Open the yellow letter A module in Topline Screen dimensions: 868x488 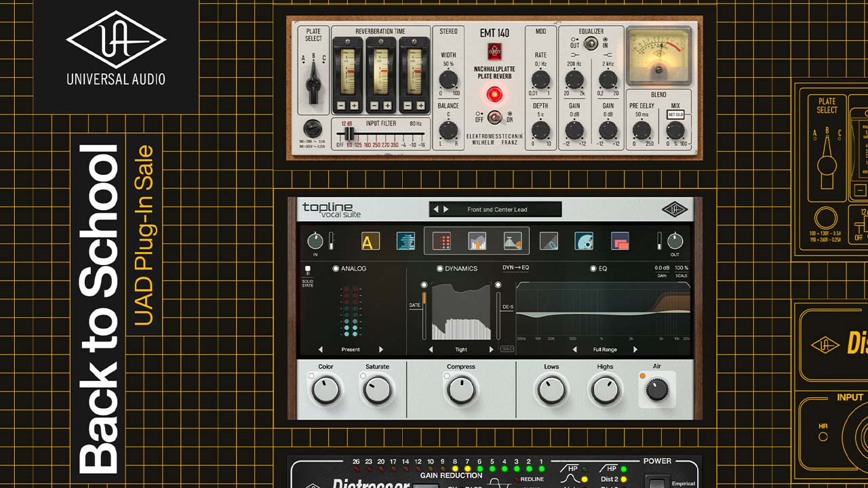tap(370, 241)
